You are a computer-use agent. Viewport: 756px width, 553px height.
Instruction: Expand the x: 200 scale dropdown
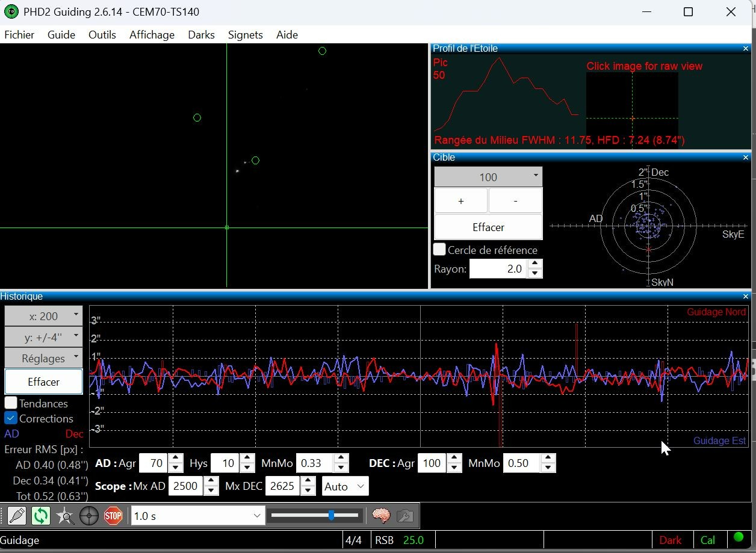(x=44, y=316)
